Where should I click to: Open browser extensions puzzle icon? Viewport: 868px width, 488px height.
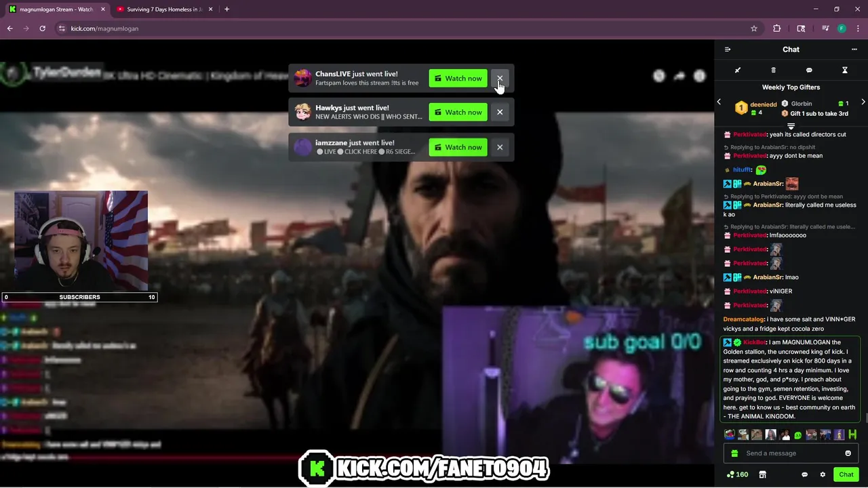click(777, 28)
